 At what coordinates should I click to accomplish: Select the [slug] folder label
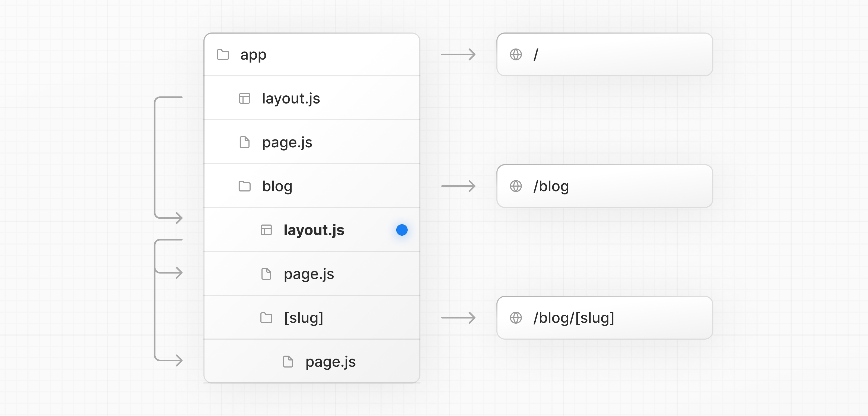(x=304, y=318)
